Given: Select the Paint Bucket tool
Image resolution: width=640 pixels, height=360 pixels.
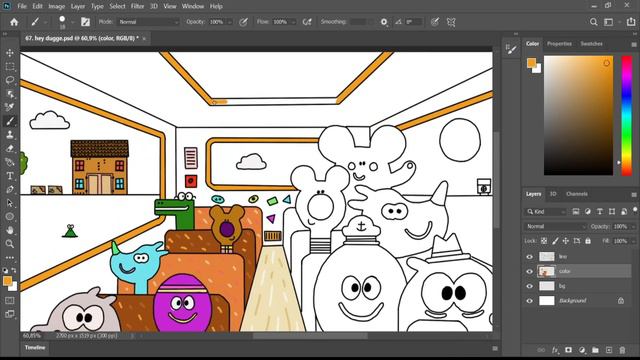Looking at the screenshot, I should click(x=10, y=162).
